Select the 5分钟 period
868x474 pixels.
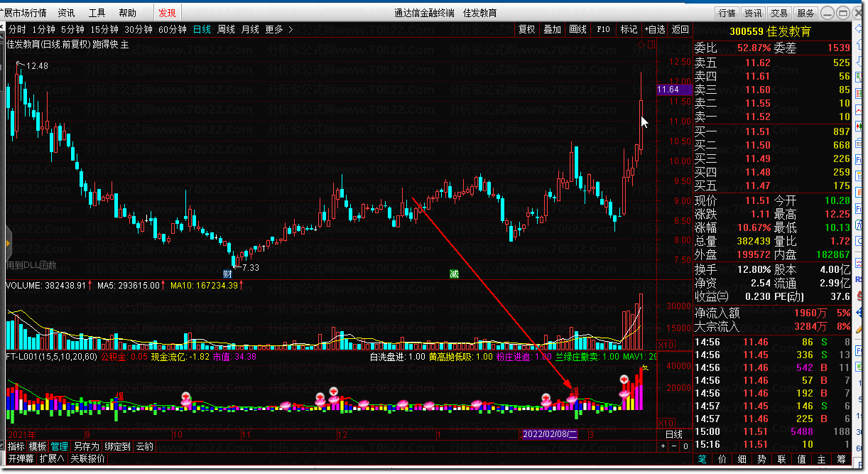(x=72, y=29)
